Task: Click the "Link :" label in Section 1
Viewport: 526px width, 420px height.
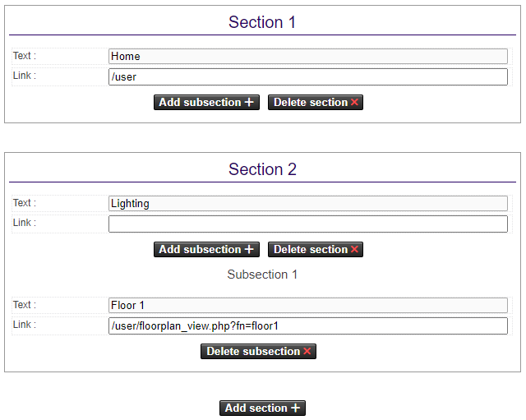Action: point(25,76)
